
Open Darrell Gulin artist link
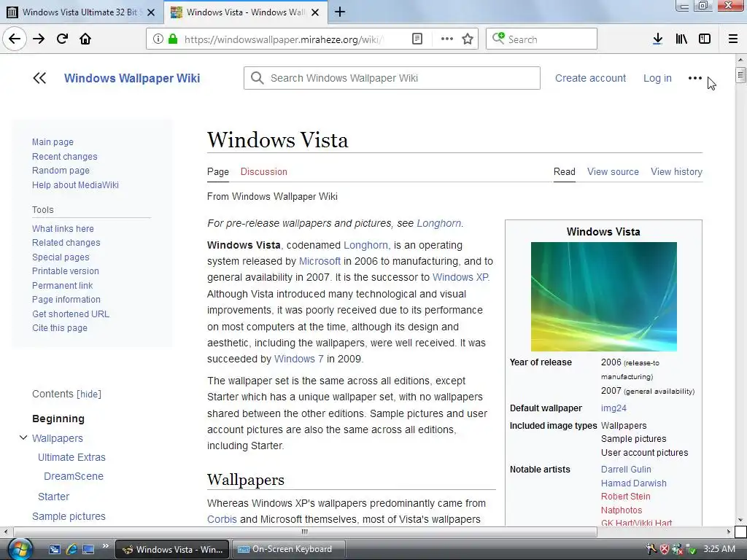click(625, 469)
